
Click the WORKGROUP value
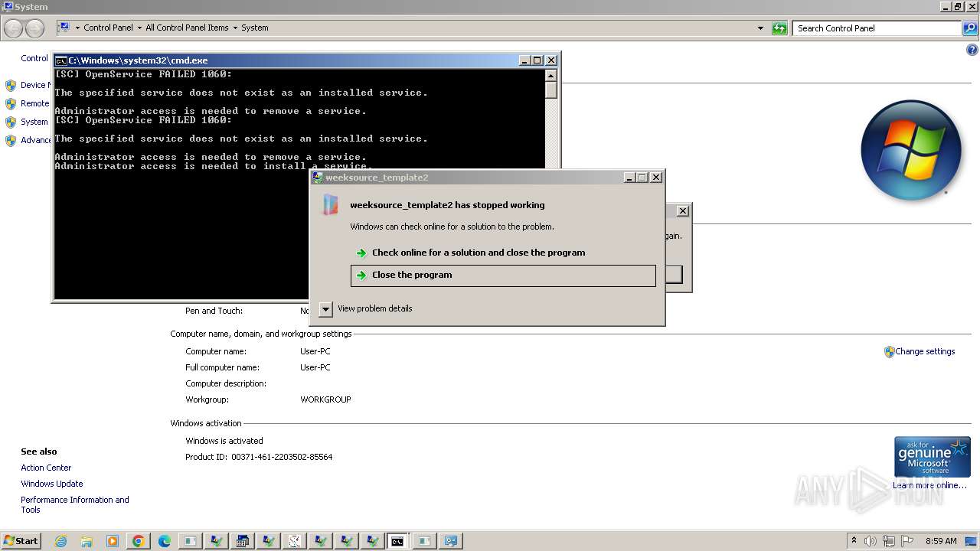tap(325, 399)
